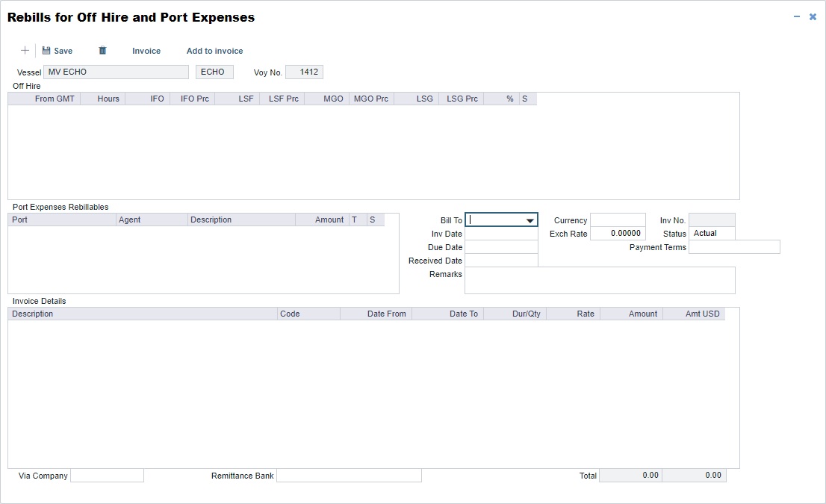826x504 pixels.
Task: Click the Via Company field
Action: pyautogui.click(x=106, y=476)
